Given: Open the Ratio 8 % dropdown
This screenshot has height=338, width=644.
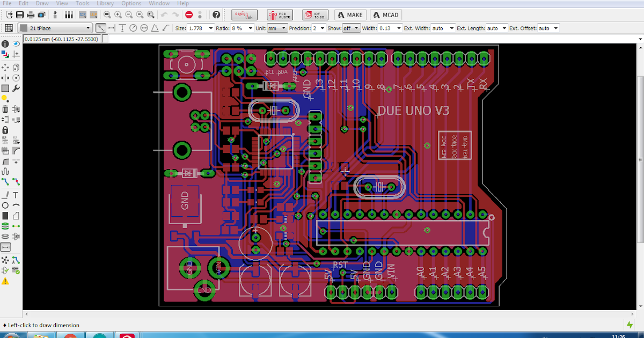Looking at the screenshot, I should 243,28.
